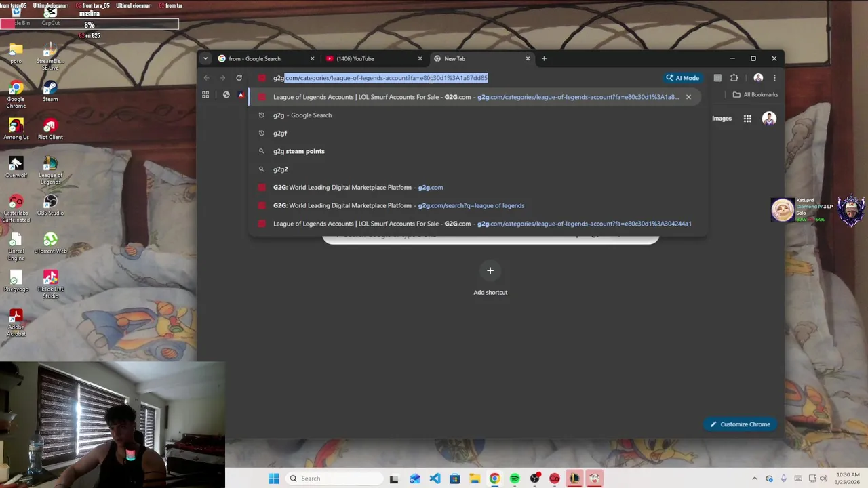The height and width of the screenshot is (488, 868).
Task: Show hidden system tray icons chevron
Action: tap(755, 479)
